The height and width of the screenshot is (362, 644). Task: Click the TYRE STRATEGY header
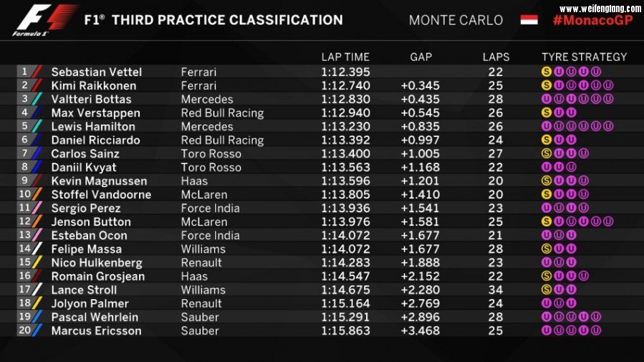[x=584, y=57]
